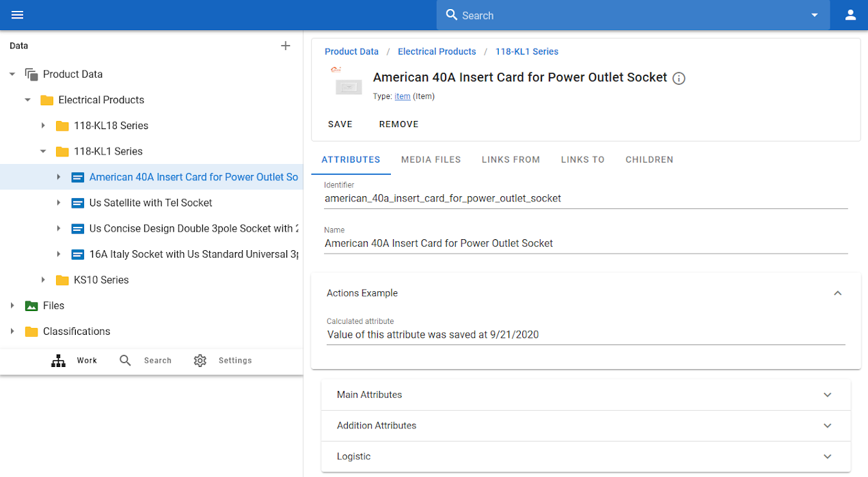
Task: Collapse the Electrical Products tree node
Action: pyautogui.click(x=27, y=100)
